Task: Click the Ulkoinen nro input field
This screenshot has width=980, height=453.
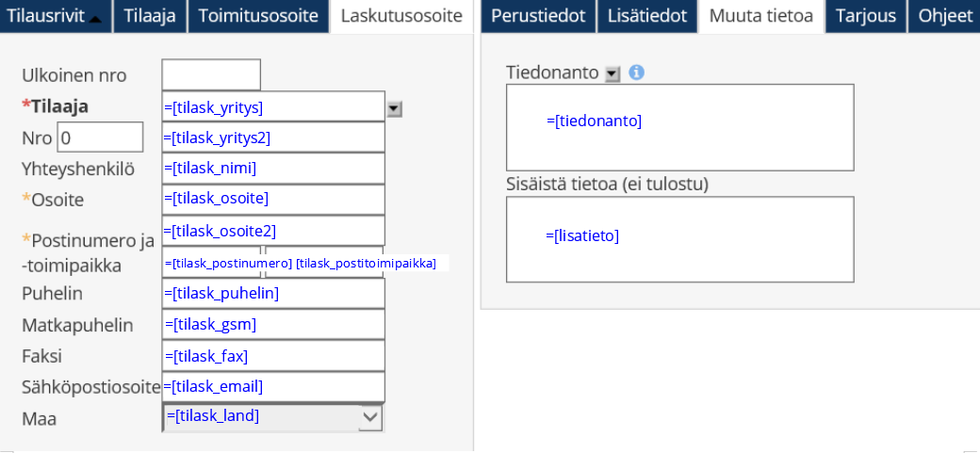Action: [x=211, y=74]
